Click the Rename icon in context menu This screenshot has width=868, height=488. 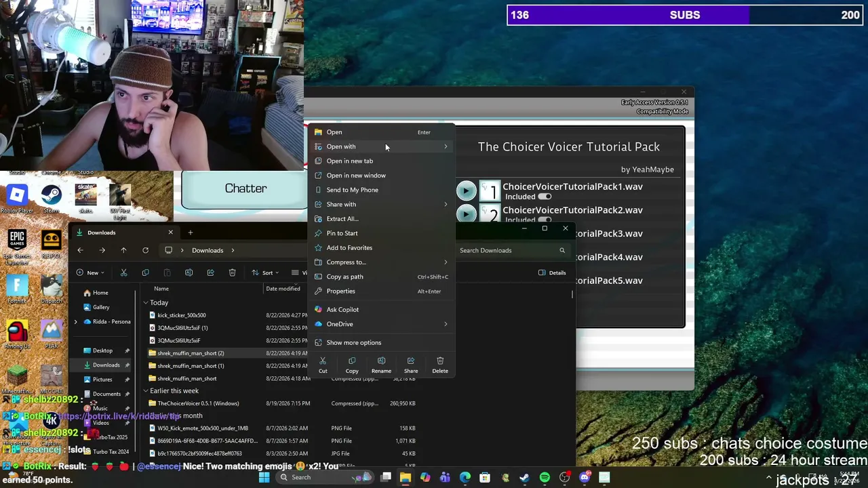[381, 365]
